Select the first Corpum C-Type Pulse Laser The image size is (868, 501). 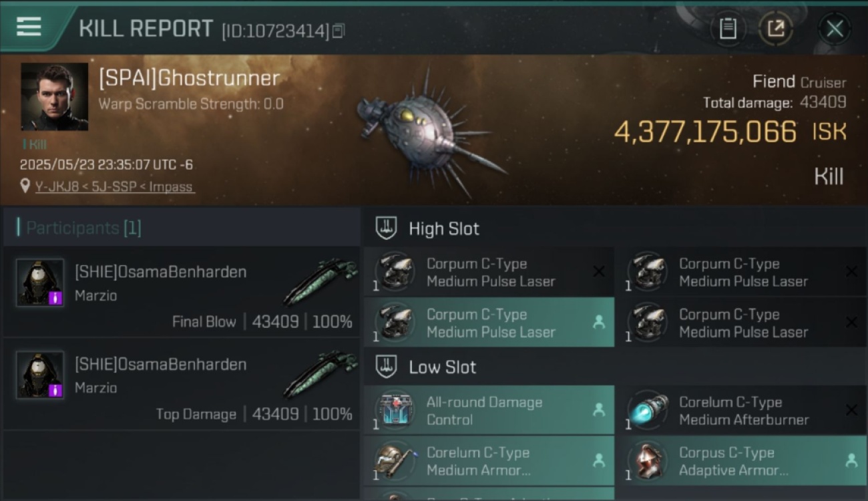coord(489,272)
